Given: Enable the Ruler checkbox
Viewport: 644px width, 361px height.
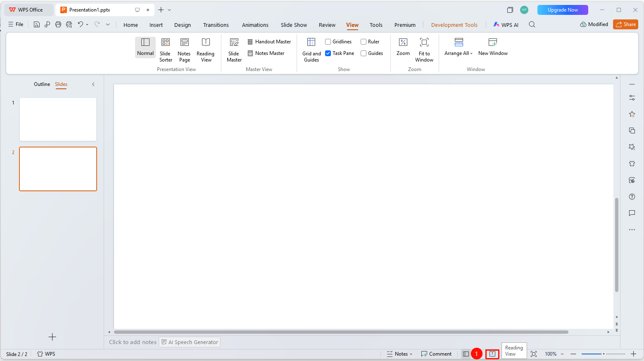Looking at the screenshot, I should click(364, 42).
